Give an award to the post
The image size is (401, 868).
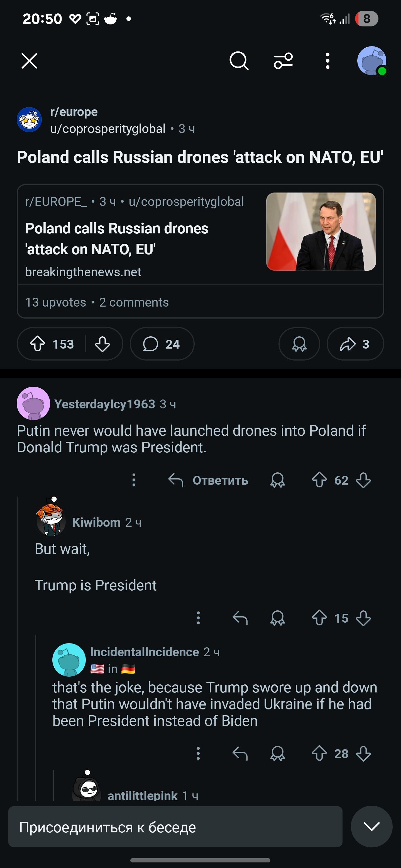point(299,344)
